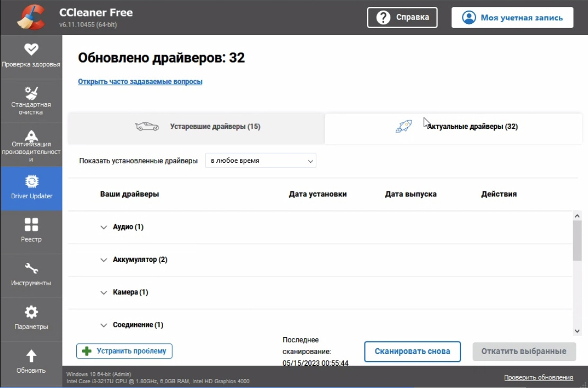588x388 pixels.
Task: Click the Сканировать снова button
Action: 412,351
